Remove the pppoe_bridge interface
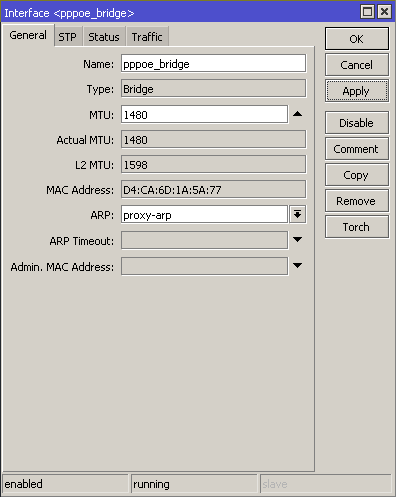 (x=357, y=201)
